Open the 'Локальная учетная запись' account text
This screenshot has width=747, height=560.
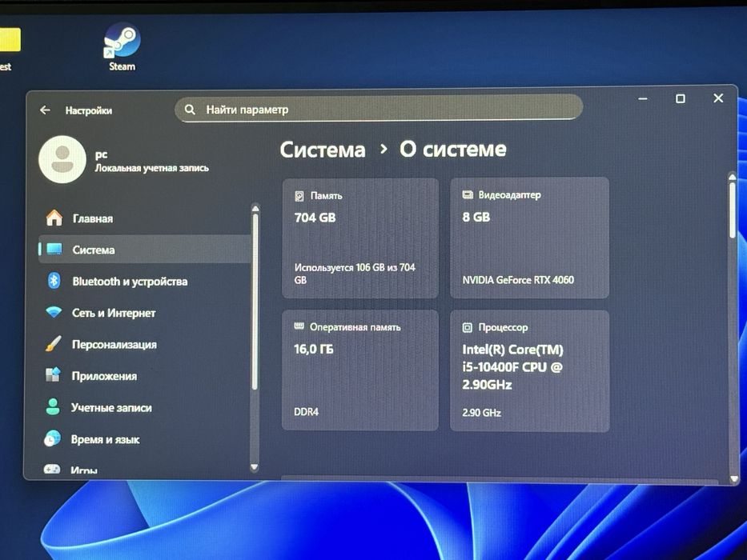coord(151,168)
